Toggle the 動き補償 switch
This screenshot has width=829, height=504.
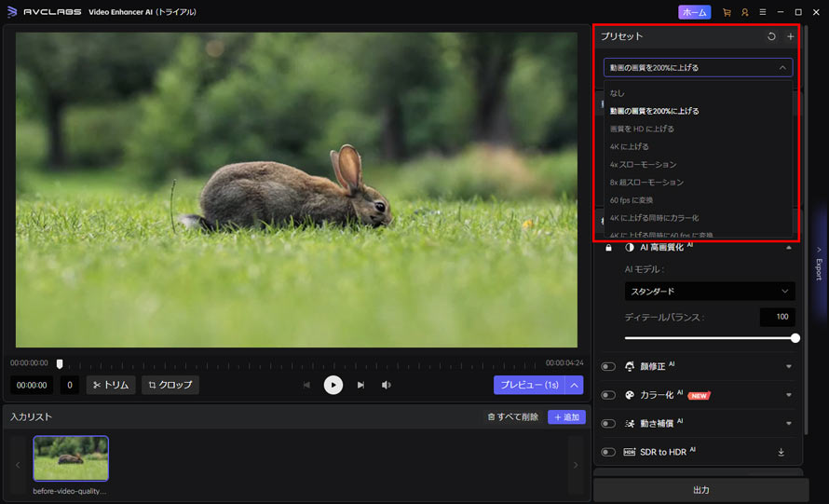click(608, 424)
